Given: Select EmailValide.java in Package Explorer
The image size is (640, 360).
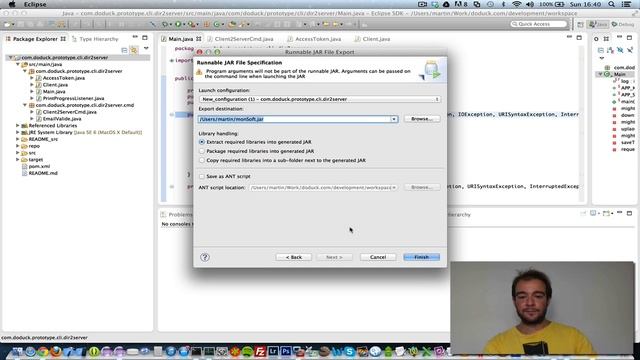Looking at the screenshot, I should click(x=62, y=119).
